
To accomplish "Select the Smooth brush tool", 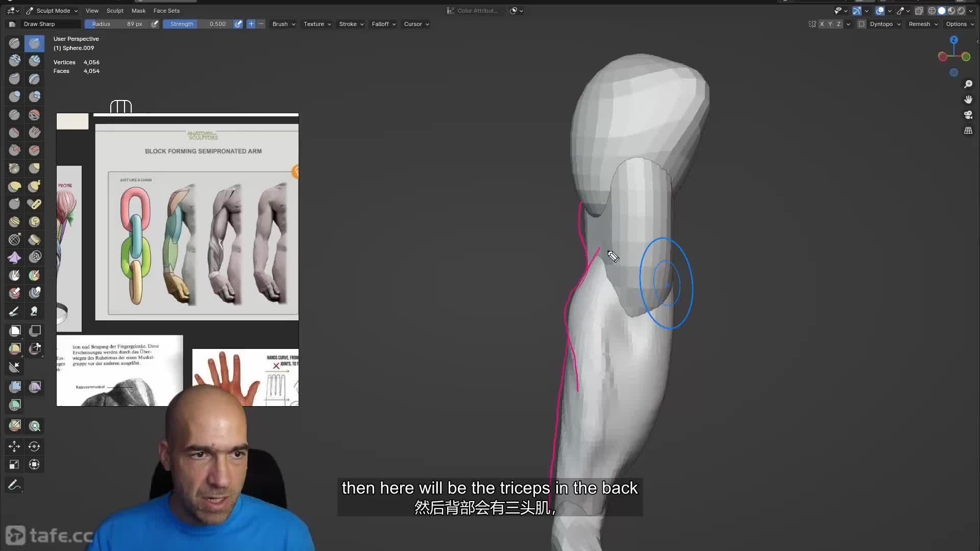I will 34,115.
